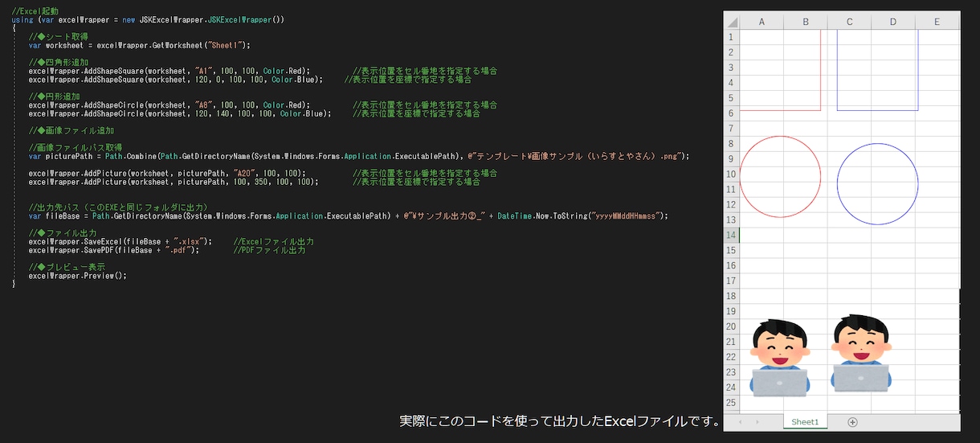The height and width of the screenshot is (443, 980).
Task: Select column B header
Action: coord(805,22)
